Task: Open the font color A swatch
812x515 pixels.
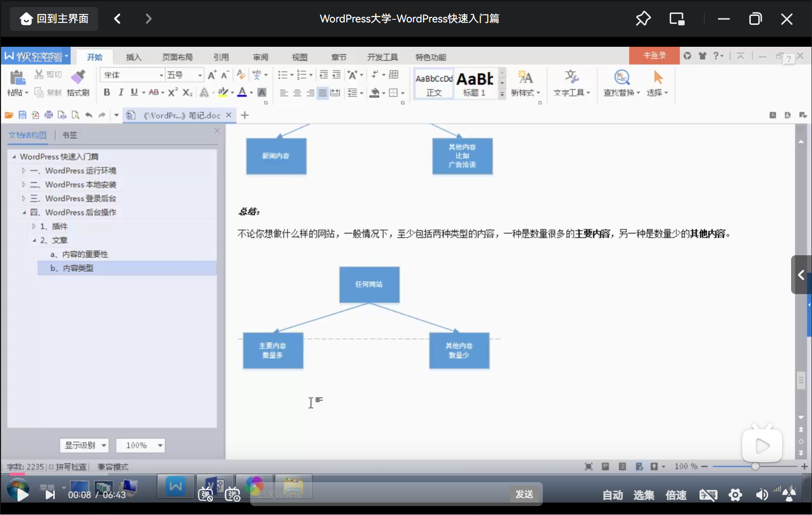Action: click(242, 93)
